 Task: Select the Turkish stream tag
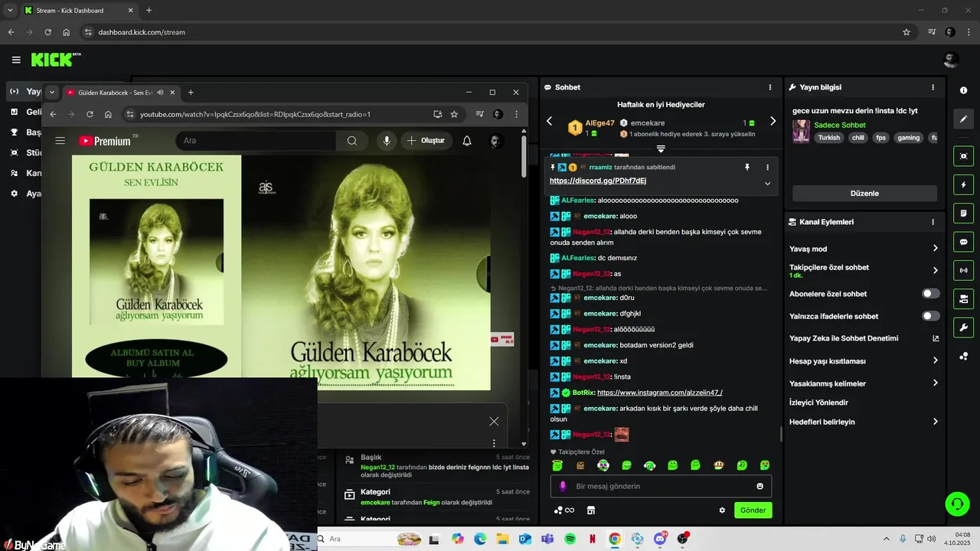point(828,138)
